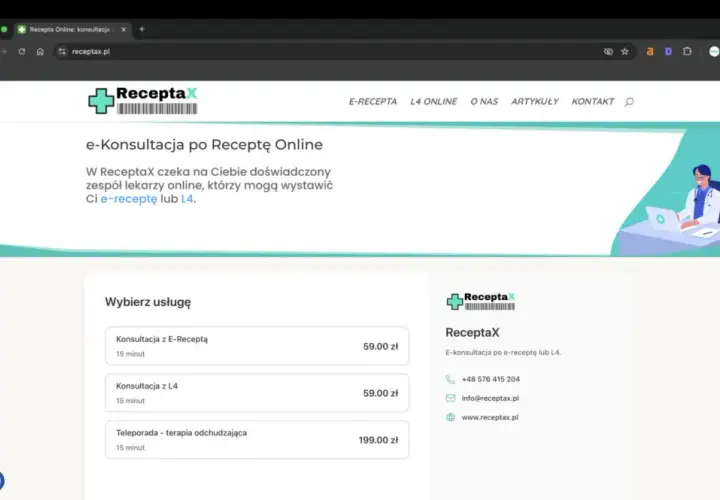Click email info@receptax.pl
Image resolution: width=720 pixels, height=500 pixels.
490,398
